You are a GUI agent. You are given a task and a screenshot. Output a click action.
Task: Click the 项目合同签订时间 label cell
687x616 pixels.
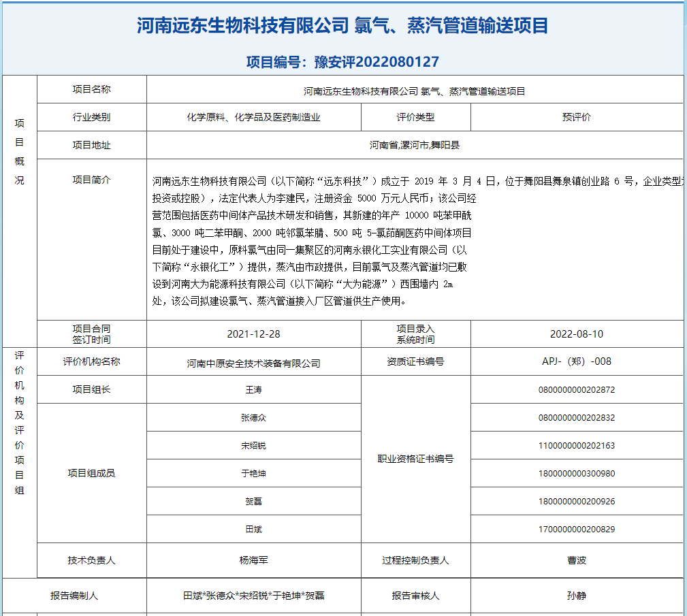91,334
